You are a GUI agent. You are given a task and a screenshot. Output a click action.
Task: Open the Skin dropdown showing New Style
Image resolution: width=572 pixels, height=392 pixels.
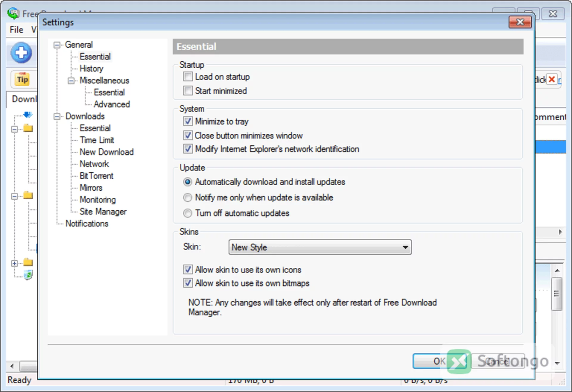point(320,247)
